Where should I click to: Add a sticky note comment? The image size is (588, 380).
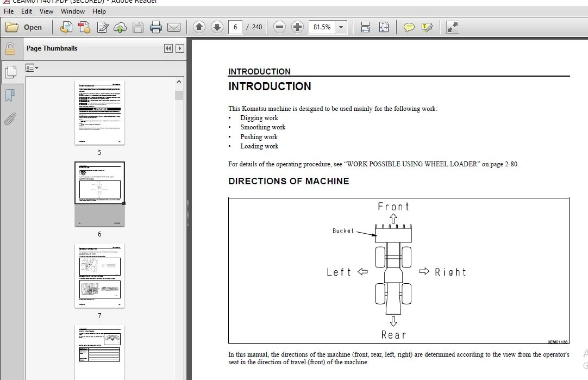[409, 27]
